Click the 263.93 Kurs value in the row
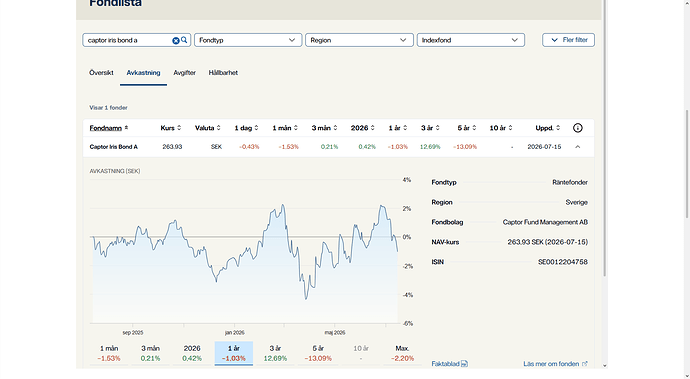This screenshot has width=690, height=379. (x=172, y=147)
